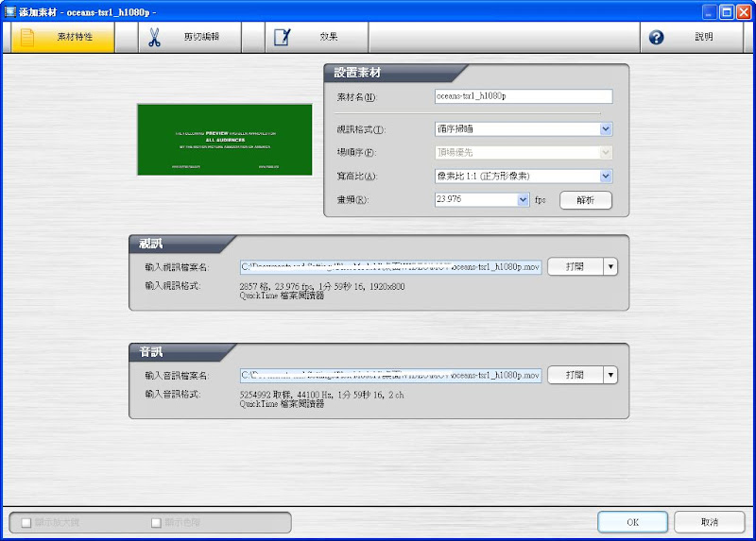The height and width of the screenshot is (541, 756).
Task: Click the audio file path field
Action: pos(390,375)
